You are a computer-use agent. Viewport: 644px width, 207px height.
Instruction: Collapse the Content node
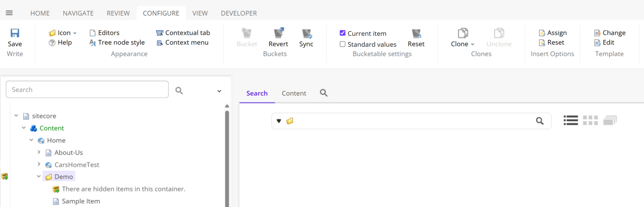click(x=23, y=128)
